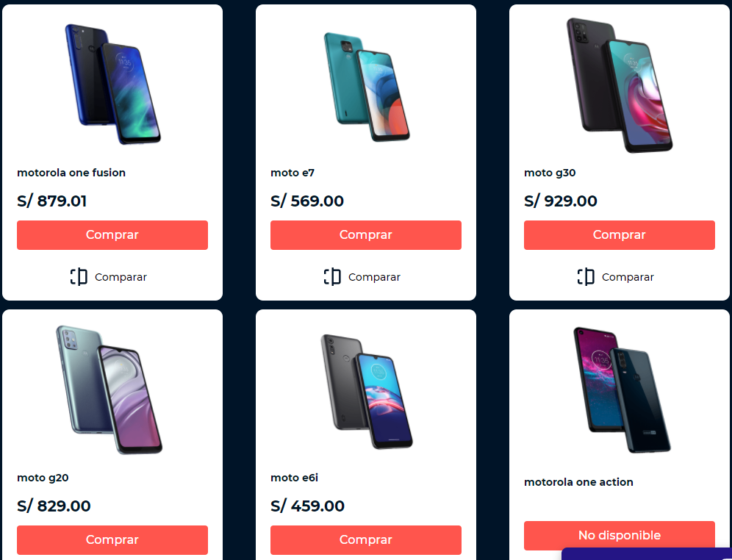Buy the moto g20
Screen dimensions: 732x560
coord(112,540)
